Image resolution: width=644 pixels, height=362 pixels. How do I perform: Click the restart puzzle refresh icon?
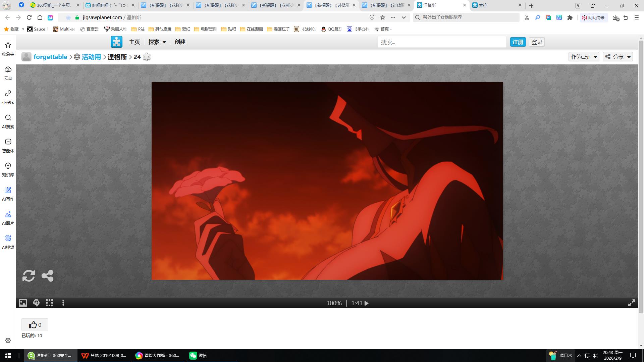tap(29, 276)
